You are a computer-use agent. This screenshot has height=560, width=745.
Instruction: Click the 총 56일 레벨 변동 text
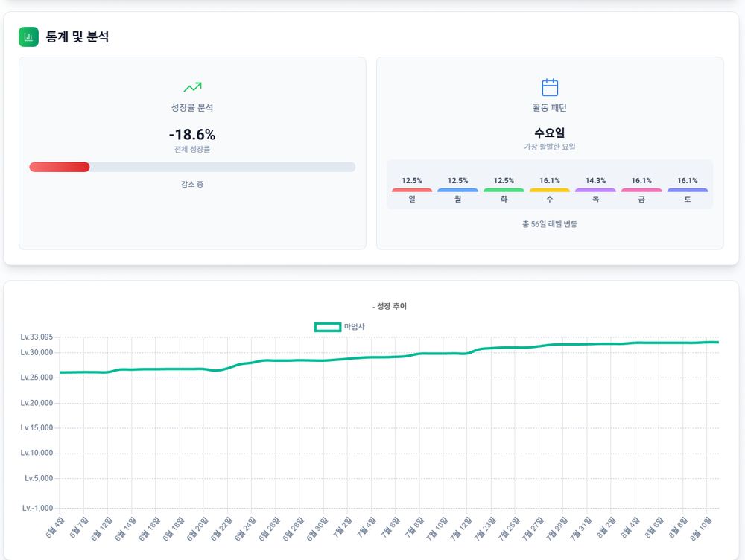(550, 224)
